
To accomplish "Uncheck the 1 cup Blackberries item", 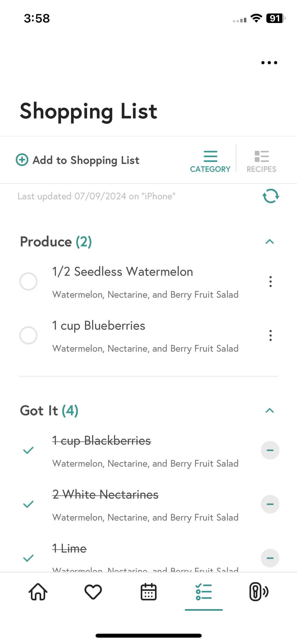I will coord(28,450).
